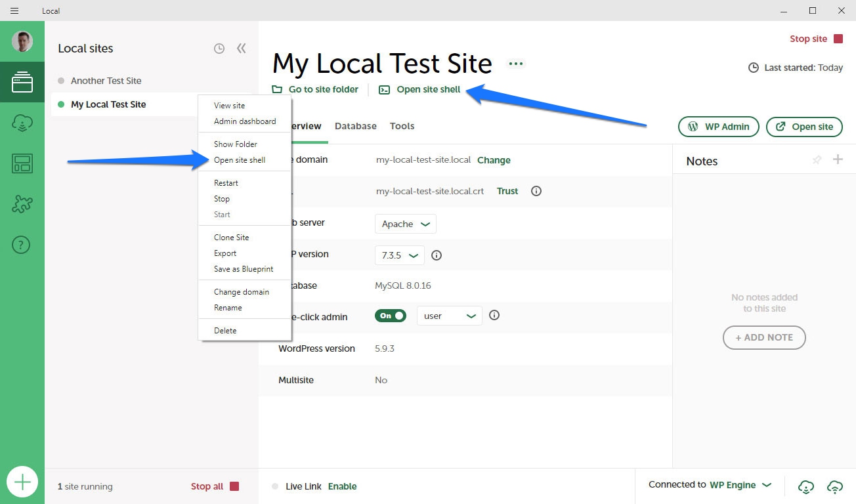The width and height of the screenshot is (856, 504).
Task: Expand the Apache web server dropdown
Action: click(406, 224)
